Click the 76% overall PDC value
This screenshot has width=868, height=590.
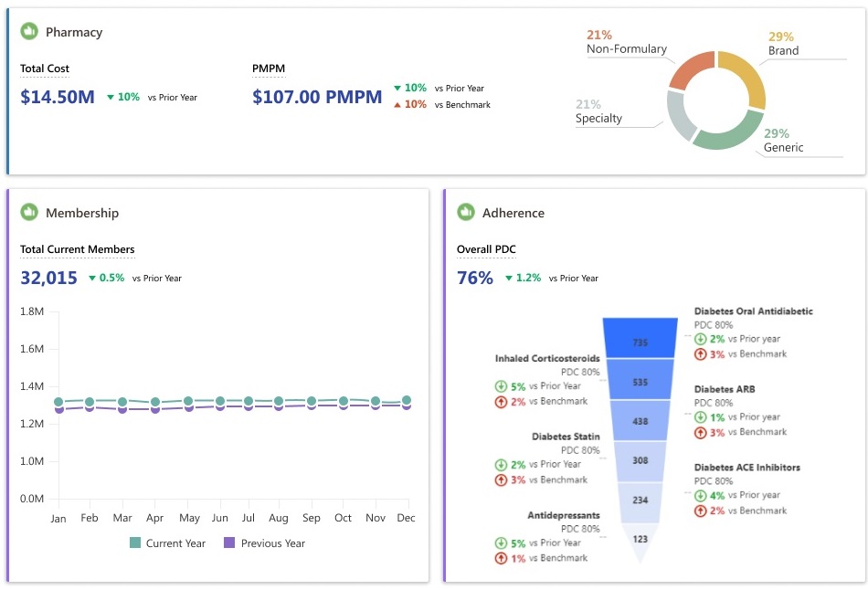click(475, 278)
